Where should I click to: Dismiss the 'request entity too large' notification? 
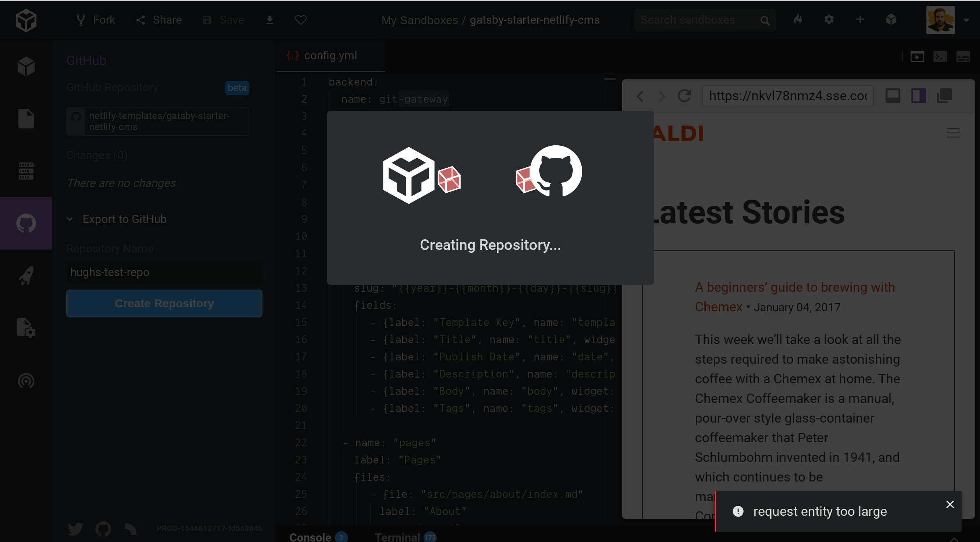pyautogui.click(x=950, y=504)
